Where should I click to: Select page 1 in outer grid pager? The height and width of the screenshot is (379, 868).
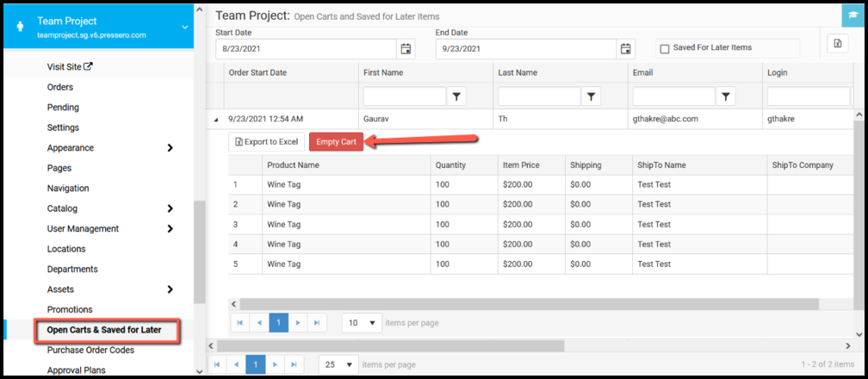(x=255, y=364)
